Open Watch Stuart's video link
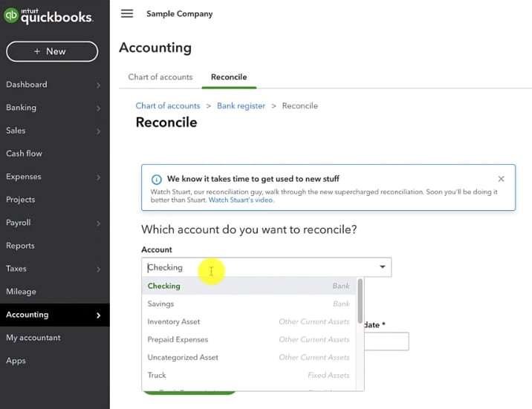The width and height of the screenshot is (532, 409). (x=241, y=200)
